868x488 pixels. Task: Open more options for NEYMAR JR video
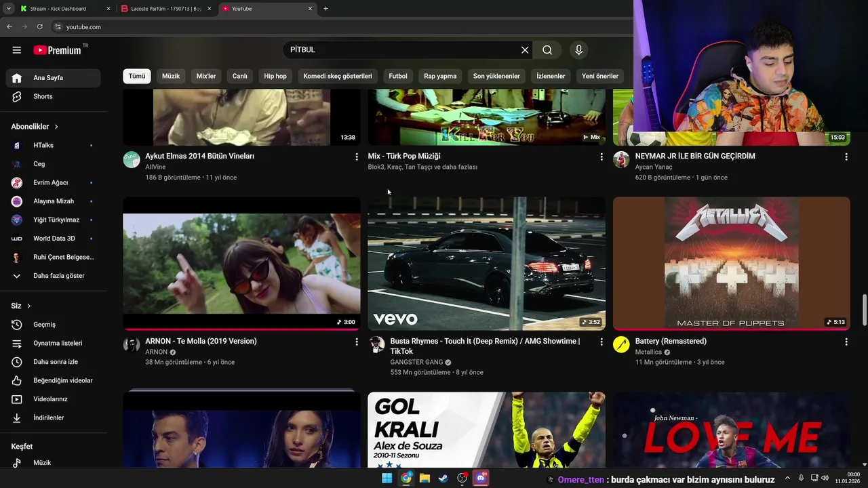point(846,157)
